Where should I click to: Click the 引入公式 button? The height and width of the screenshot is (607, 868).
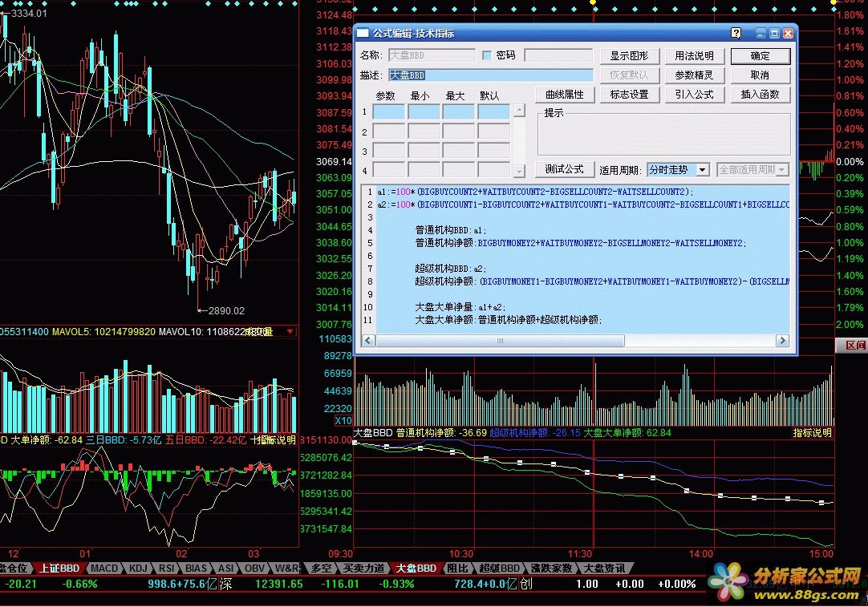[x=694, y=95]
